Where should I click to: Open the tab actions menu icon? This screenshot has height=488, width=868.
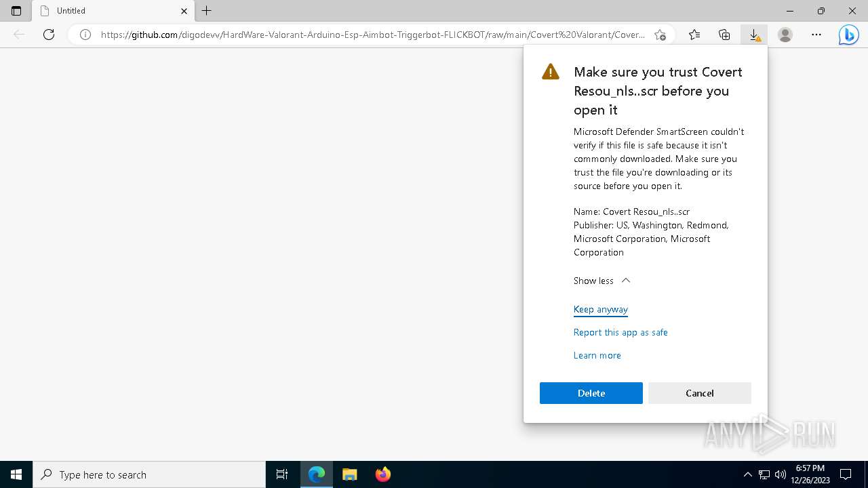(16, 11)
